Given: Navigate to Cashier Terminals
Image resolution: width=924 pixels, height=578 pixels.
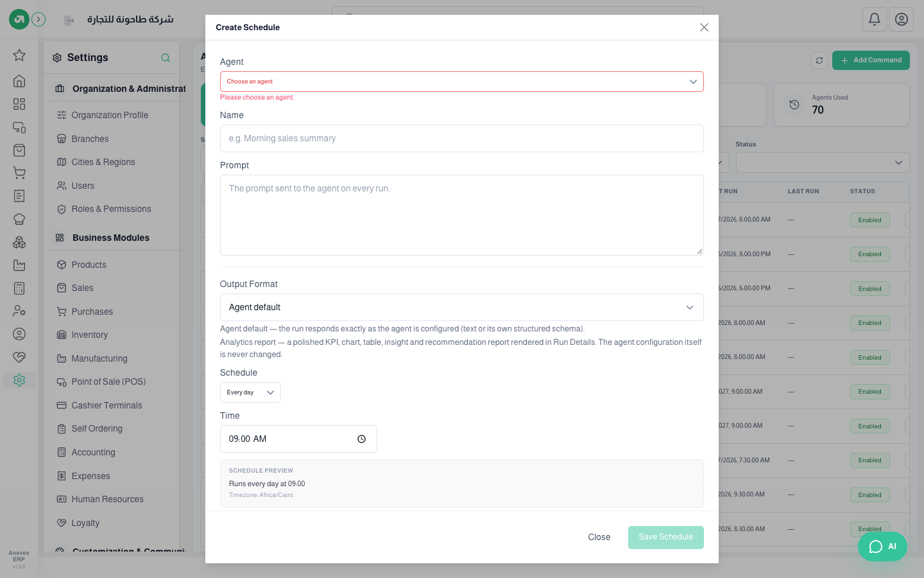Looking at the screenshot, I should [107, 406].
